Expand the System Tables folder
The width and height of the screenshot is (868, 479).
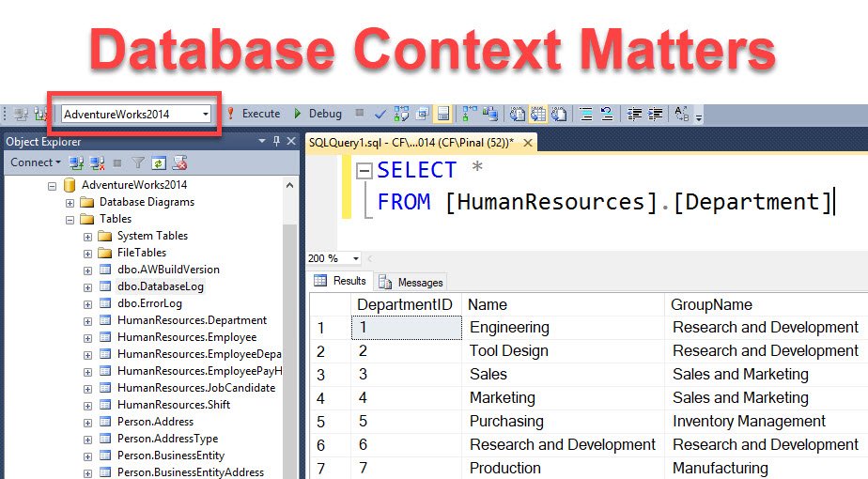coord(87,237)
